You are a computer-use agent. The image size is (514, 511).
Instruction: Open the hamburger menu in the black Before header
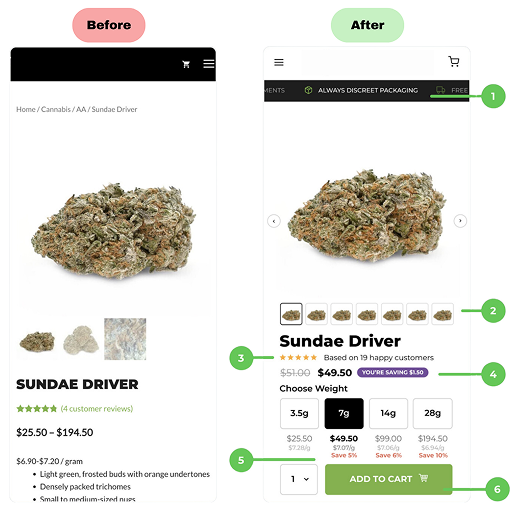pyautogui.click(x=209, y=64)
